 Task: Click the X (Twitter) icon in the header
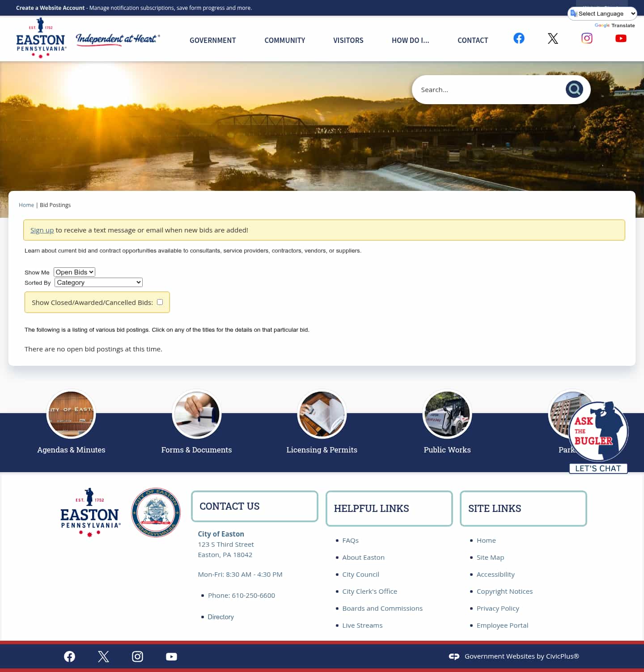[552, 38]
